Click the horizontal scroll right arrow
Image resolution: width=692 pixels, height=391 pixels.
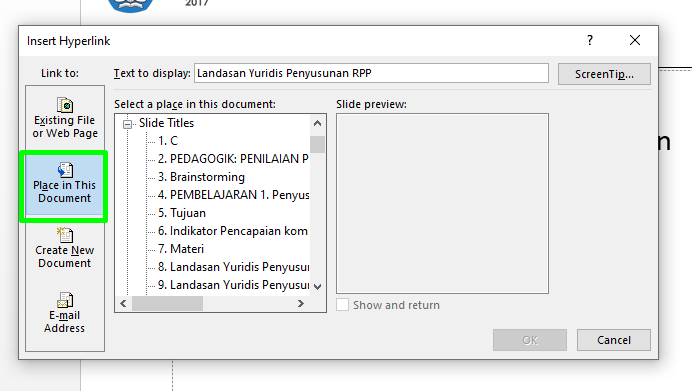[x=301, y=304]
